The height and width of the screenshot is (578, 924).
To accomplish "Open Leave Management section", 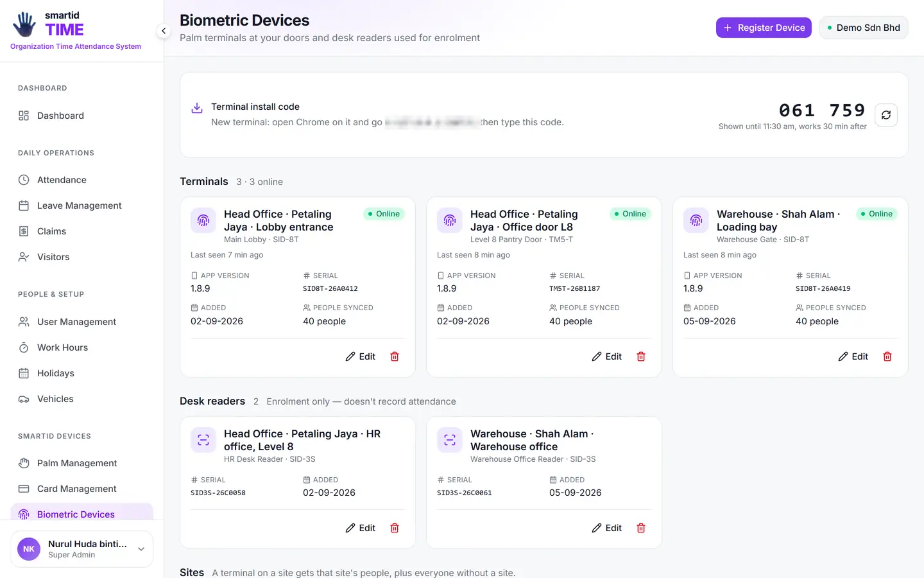I will click(x=82, y=206).
